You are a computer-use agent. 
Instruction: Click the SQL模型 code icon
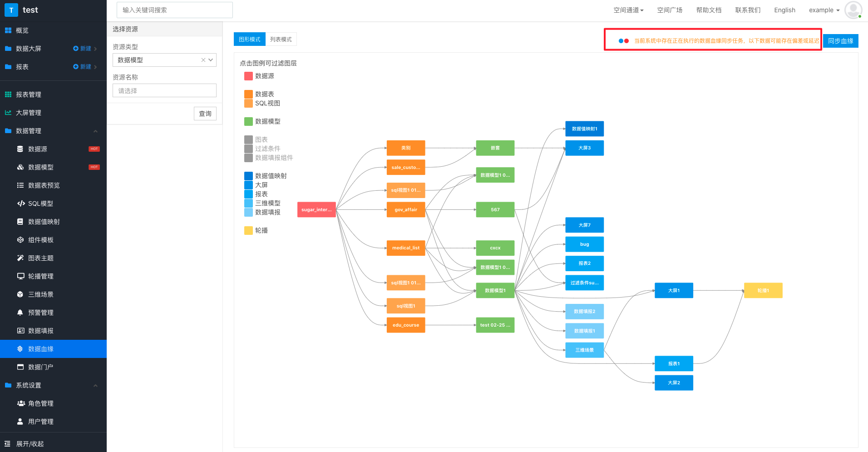pyautogui.click(x=20, y=204)
